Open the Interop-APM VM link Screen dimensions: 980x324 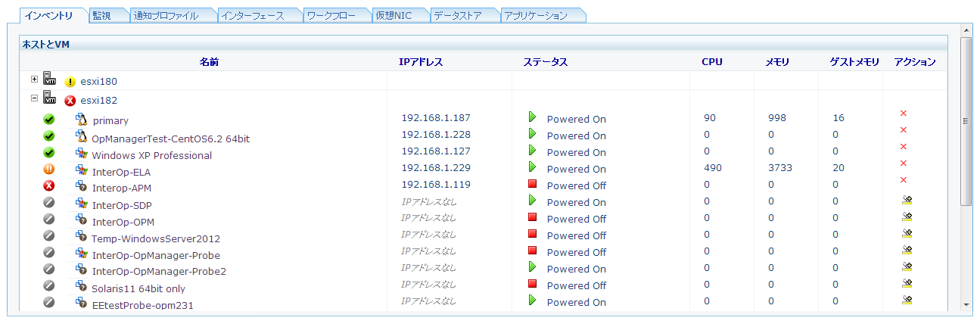[x=122, y=188]
